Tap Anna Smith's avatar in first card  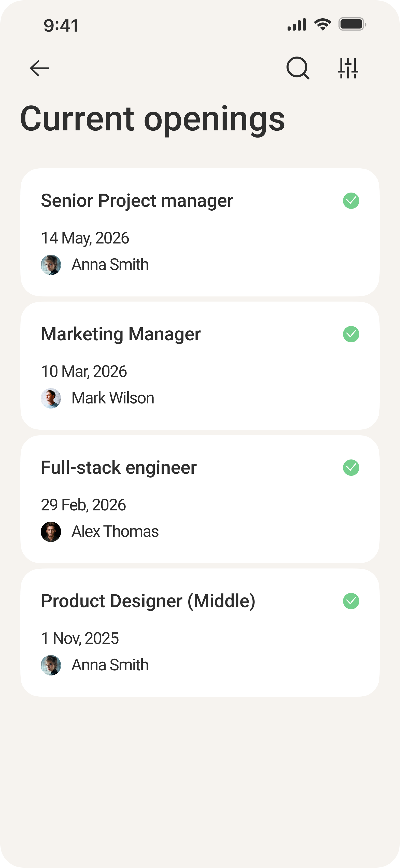pos(51,265)
